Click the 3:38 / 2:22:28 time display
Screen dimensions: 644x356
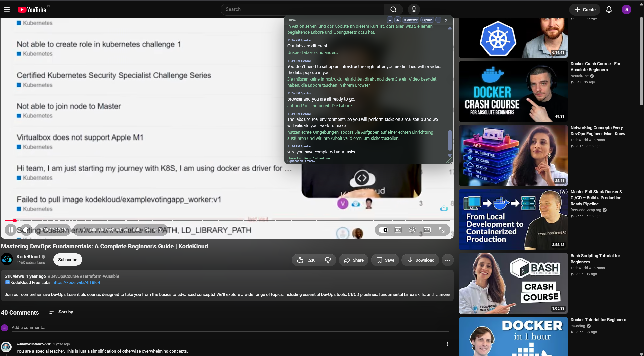tap(53, 230)
